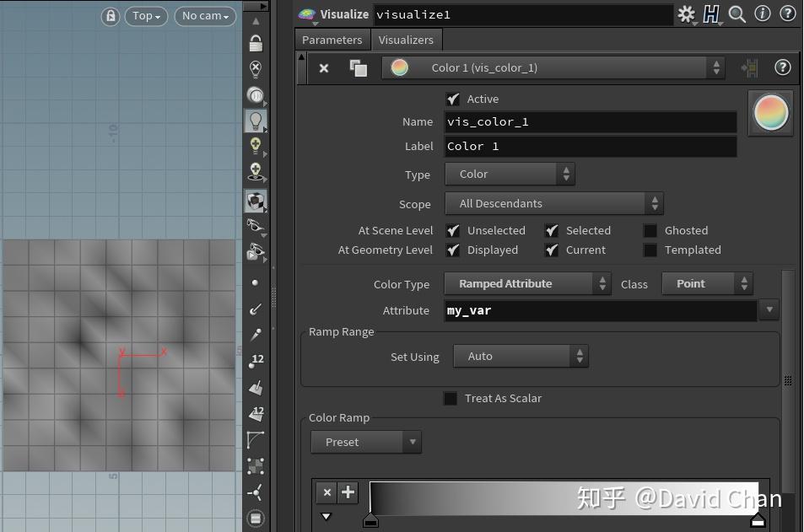The image size is (804, 532).
Task: Click the Houdini help H icon
Action: pyautogui.click(x=713, y=14)
